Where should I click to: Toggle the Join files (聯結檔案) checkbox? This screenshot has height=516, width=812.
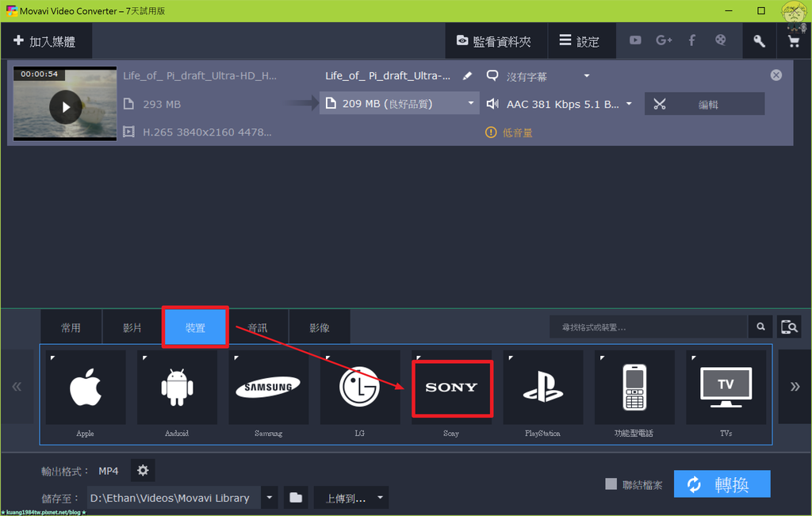click(x=611, y=484)
